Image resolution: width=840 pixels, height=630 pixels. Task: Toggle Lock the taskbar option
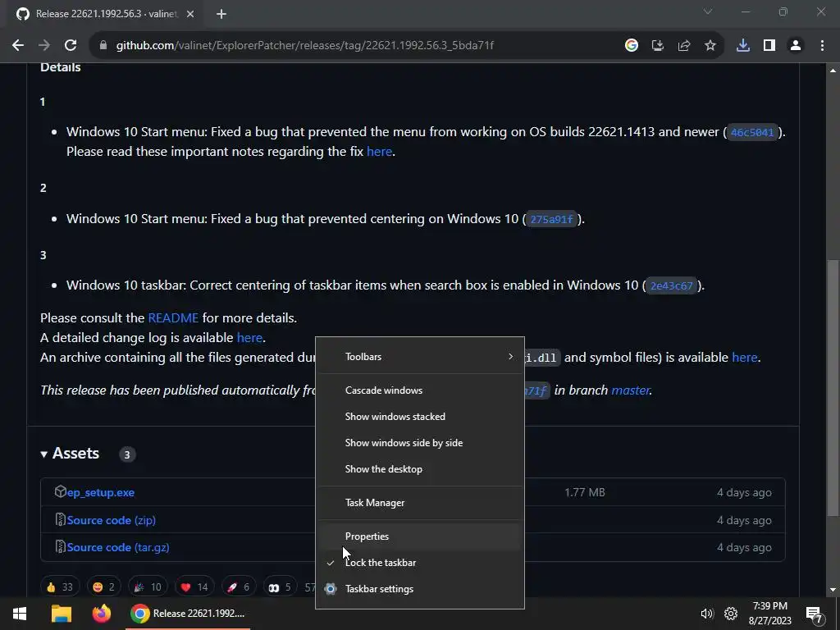click(419, 563)
